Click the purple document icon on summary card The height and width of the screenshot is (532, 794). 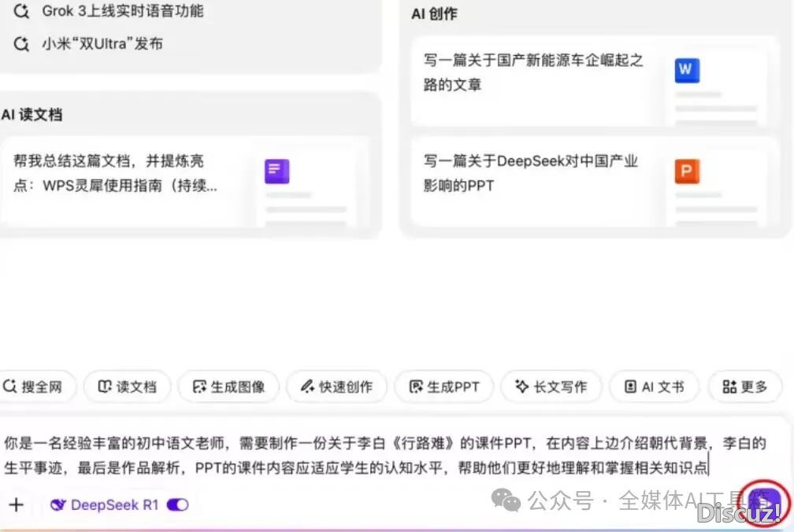[x=277, y=172]
